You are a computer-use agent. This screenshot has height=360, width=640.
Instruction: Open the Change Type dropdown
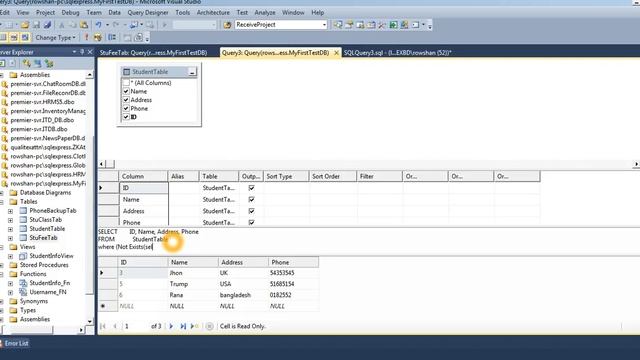click(56, 38)
